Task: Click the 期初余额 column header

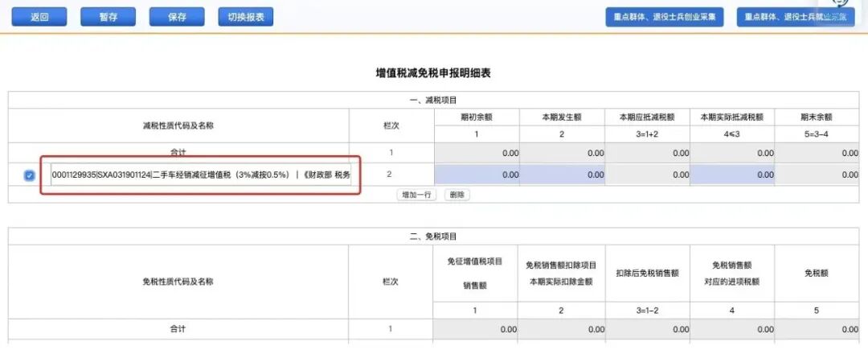Action: click(477, 117)
